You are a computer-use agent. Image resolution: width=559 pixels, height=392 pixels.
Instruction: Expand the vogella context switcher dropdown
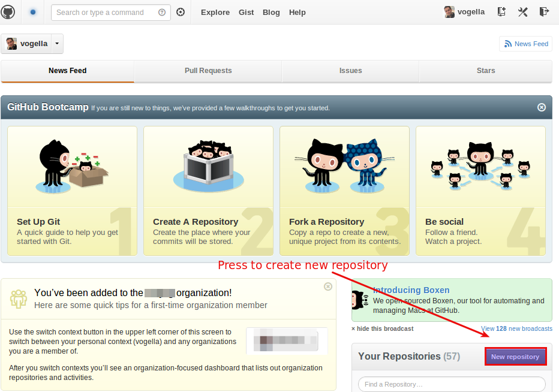[57, 44]
